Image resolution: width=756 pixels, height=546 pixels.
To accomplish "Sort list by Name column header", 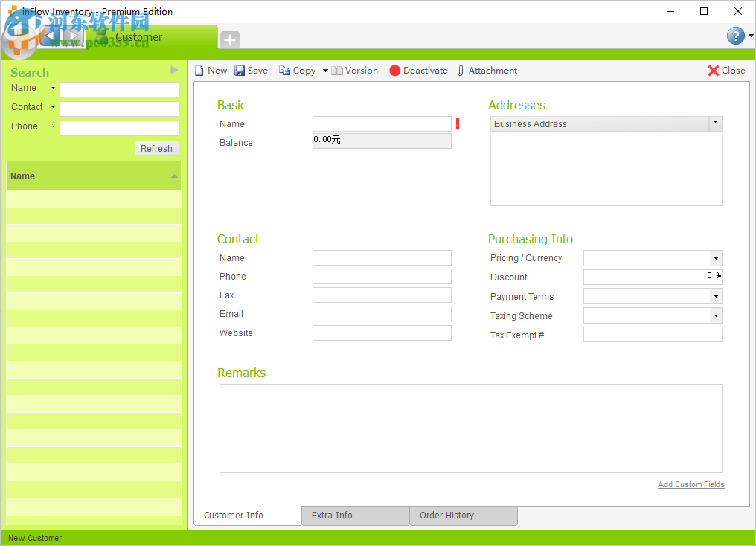I will coord(94,176).
